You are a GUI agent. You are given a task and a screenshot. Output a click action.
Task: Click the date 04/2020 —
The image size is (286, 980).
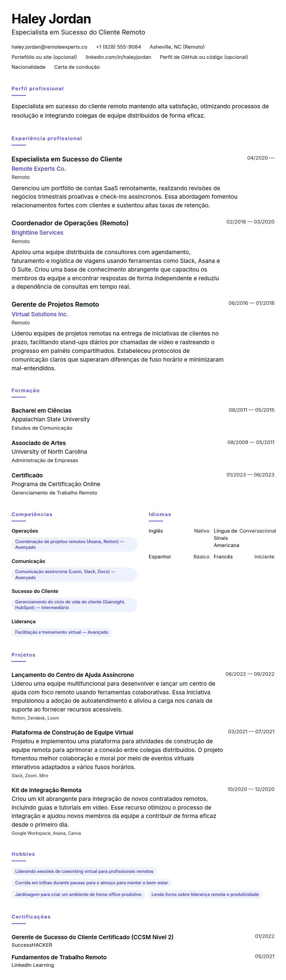pyautogui.click(x=260, y=158)
